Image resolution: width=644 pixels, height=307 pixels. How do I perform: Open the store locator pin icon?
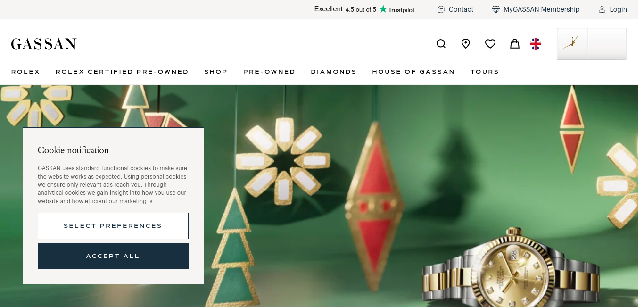466,44
